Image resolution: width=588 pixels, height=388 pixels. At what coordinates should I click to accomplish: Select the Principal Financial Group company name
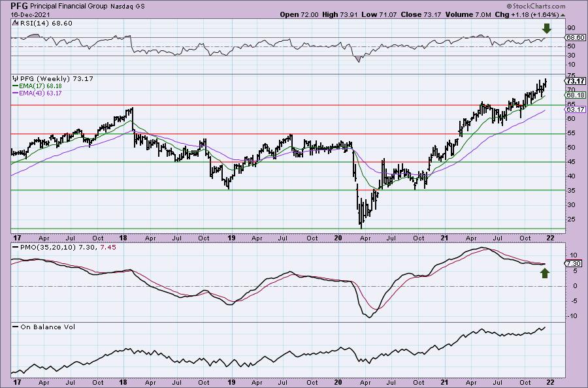point(69,7)
